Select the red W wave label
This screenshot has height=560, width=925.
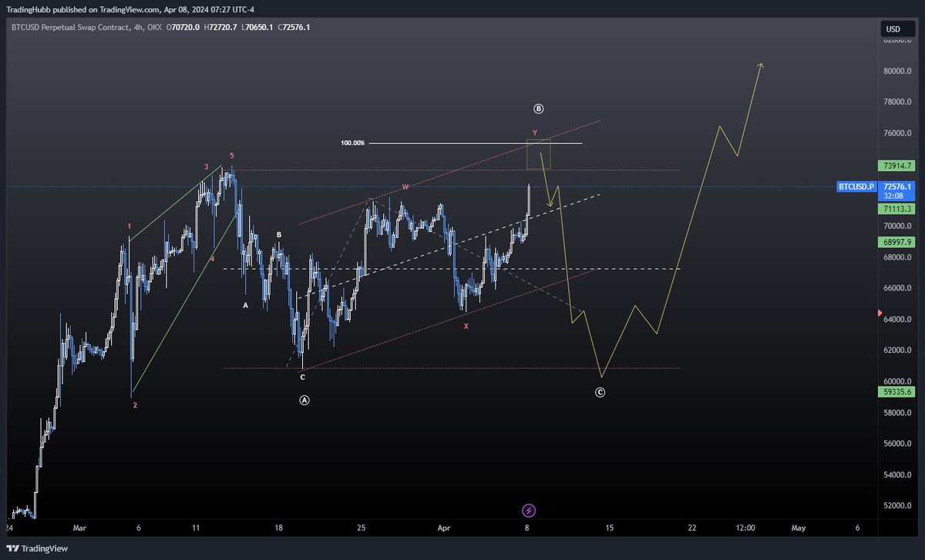point(405,187)
